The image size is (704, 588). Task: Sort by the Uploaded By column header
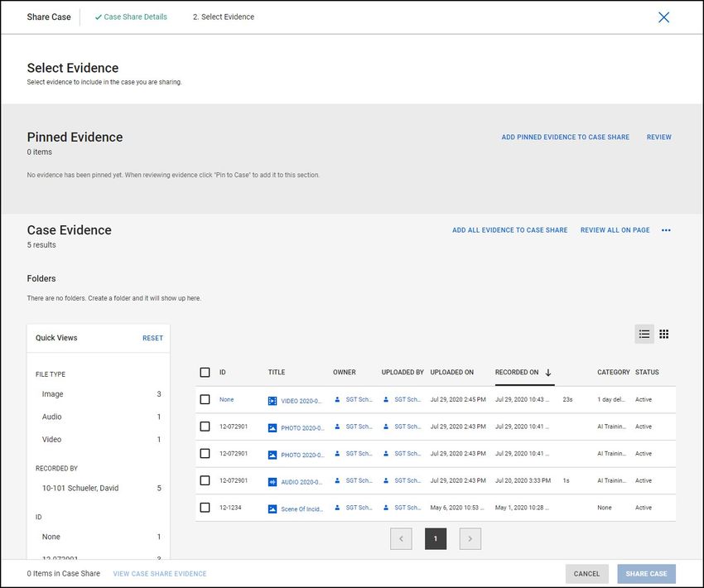click(403, 372)
